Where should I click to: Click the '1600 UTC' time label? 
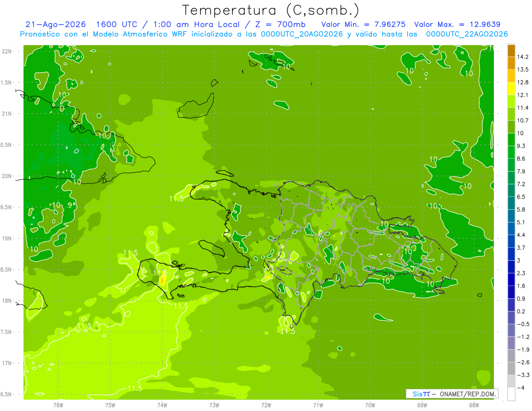117,24
